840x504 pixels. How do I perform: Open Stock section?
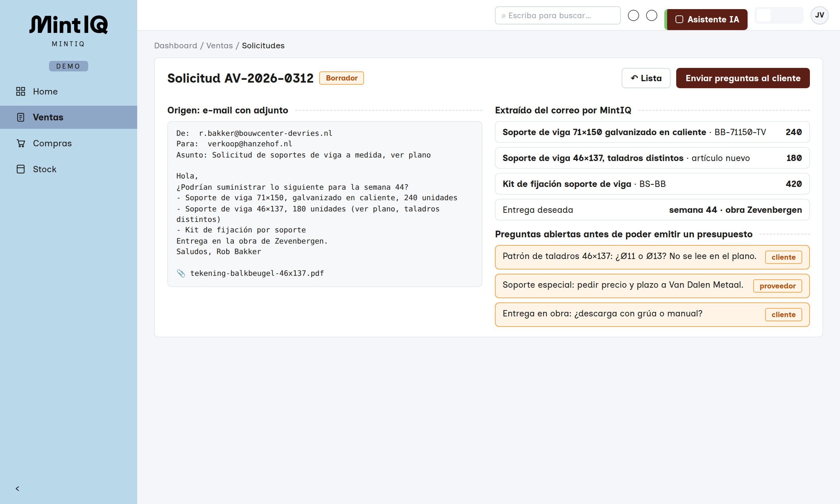tap(69, 169)
